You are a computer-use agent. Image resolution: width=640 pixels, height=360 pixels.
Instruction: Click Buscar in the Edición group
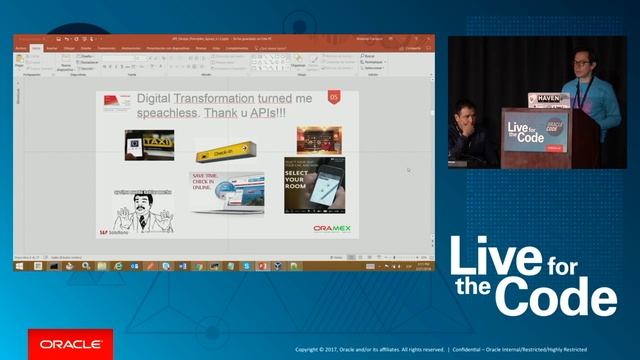[x=368, y=56]
